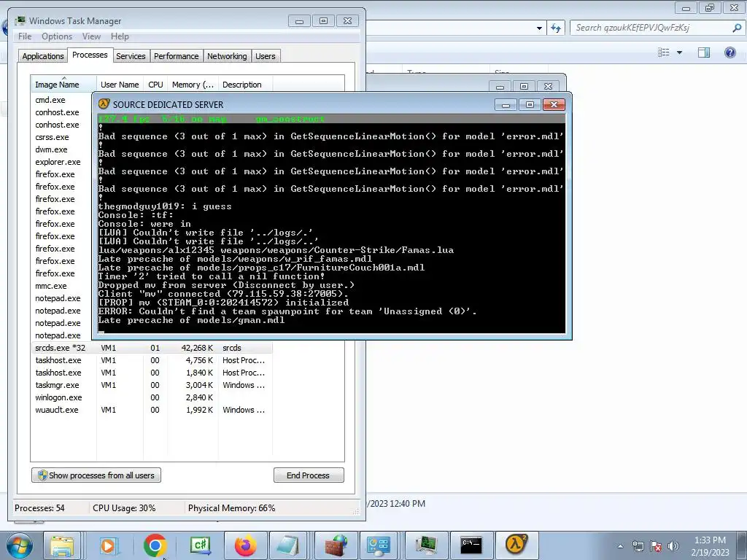Open the Action Center flag tray icon

(656, 546)
